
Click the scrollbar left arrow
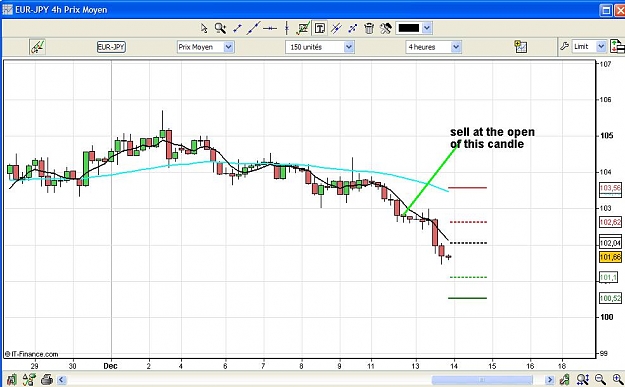coord(61,379)
